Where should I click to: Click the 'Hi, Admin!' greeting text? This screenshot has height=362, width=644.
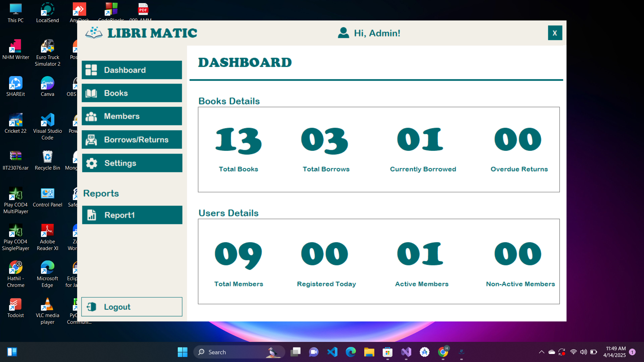click(x=377, y=33)
